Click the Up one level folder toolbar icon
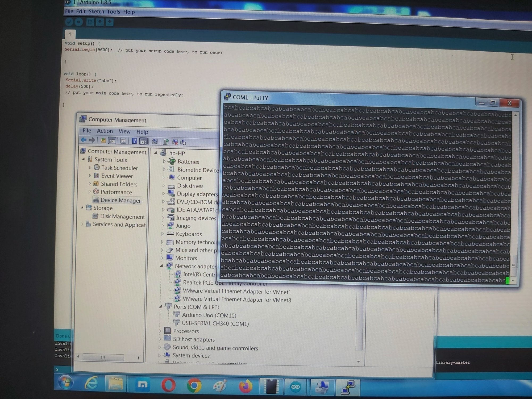 point(103,140)
